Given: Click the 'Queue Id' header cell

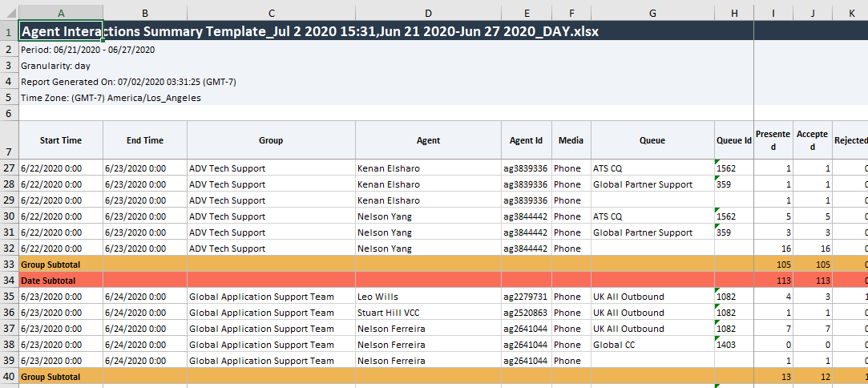Looking at the screenshot, I should [x=734, y=140].
